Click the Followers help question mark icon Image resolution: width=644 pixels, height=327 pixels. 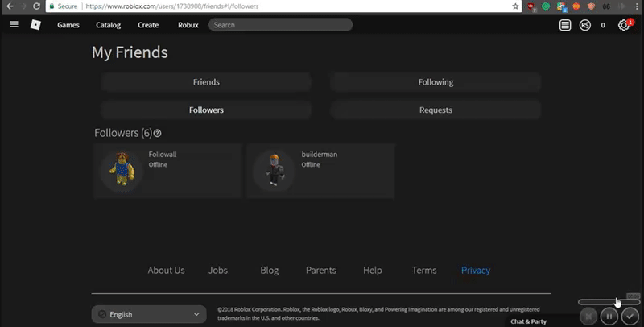point(157,133)
